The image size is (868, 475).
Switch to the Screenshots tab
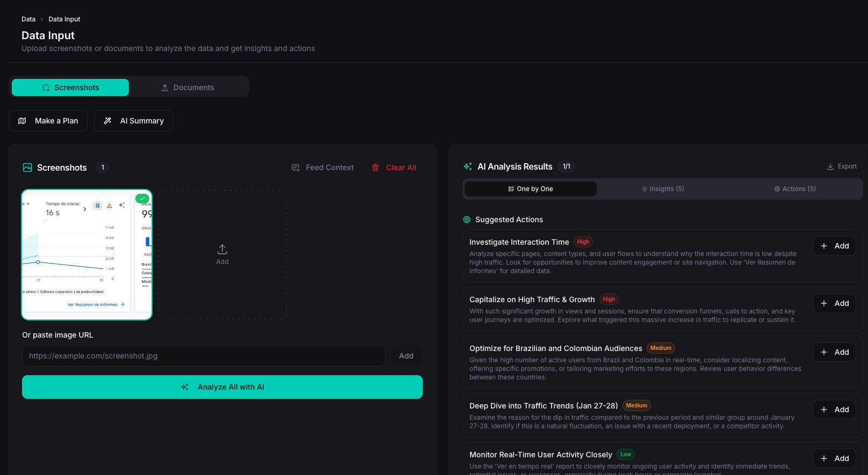[x=70, y=87]
